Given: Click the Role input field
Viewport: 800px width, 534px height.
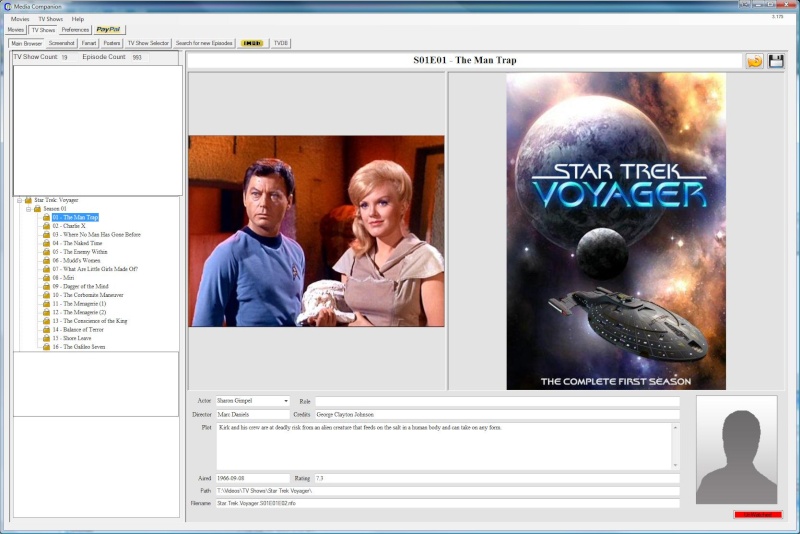Looking at the screenshot, I should (x=497, y=401).
